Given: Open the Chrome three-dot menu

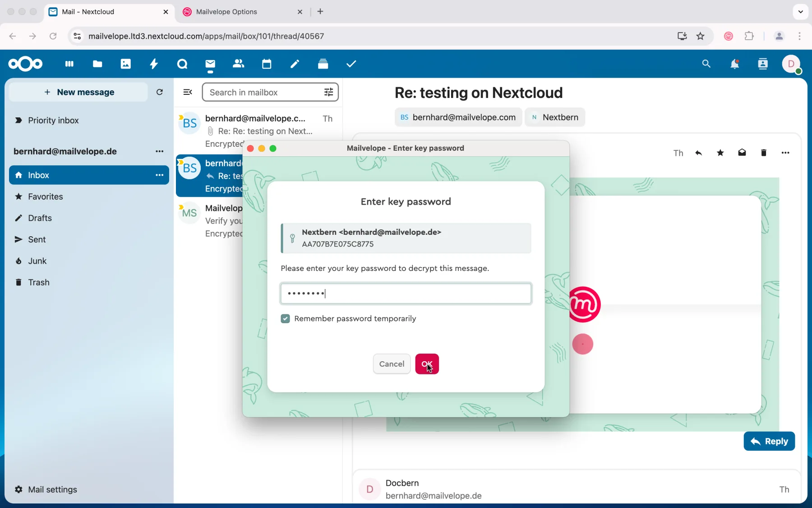Looking at the screenshot, I should click(800, 36).
